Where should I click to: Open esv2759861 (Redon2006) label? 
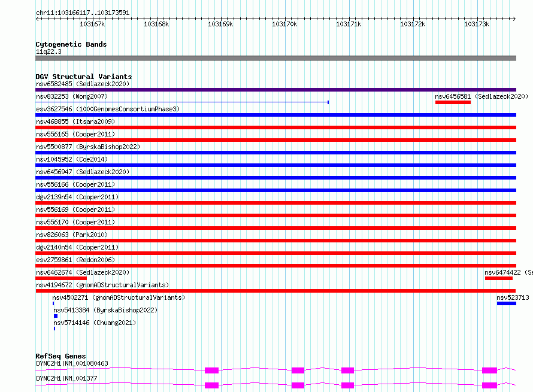click(x=75, y=260)
